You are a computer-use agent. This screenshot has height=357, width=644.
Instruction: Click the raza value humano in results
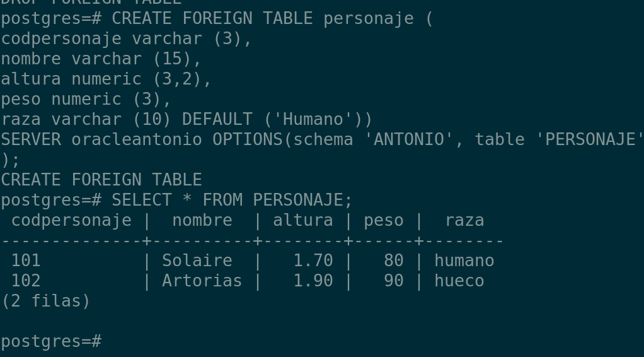(464, 260)
